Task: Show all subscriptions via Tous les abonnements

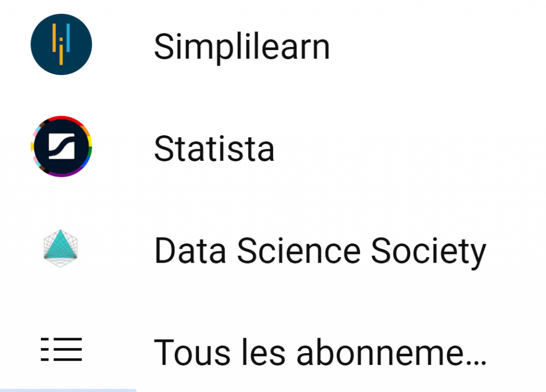Action: 320,352
